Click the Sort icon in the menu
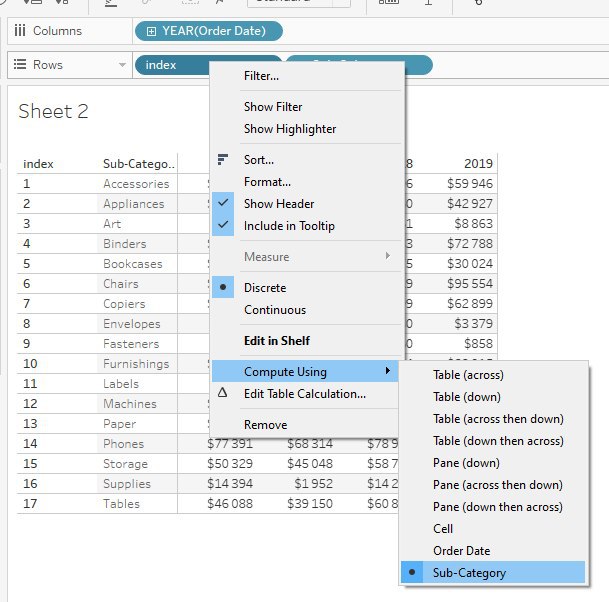609x602 pixels. 223,159
